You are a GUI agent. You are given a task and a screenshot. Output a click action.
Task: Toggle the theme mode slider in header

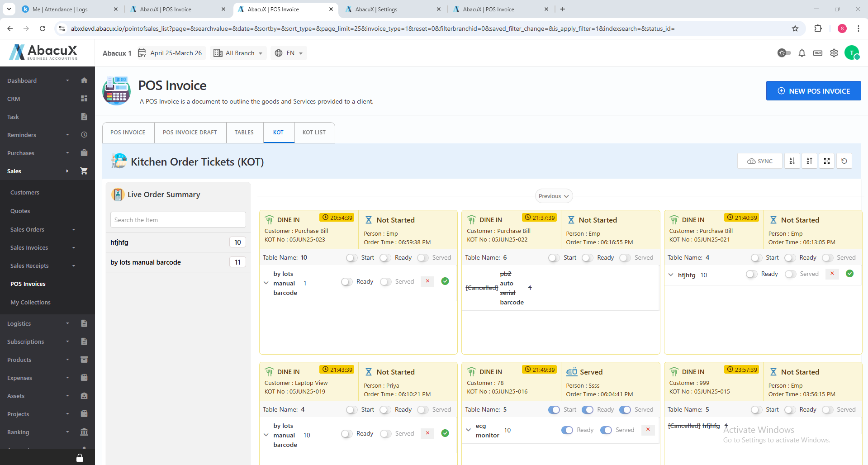(784, 53)
